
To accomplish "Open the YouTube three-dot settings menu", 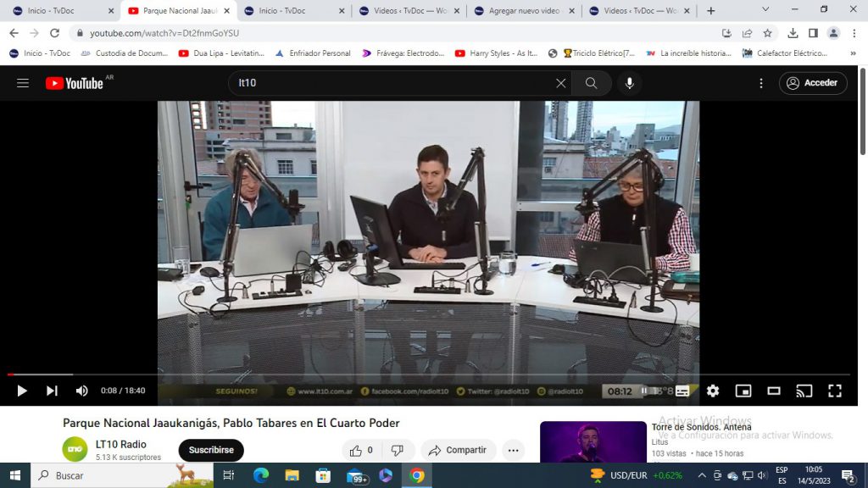I will [x=761, y=83].
